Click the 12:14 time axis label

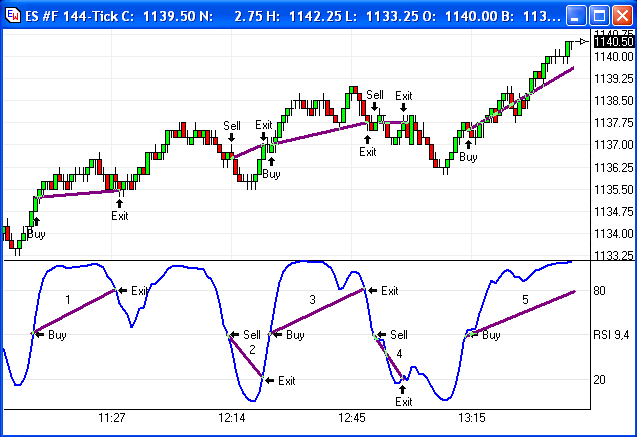(x=231, y=416)
